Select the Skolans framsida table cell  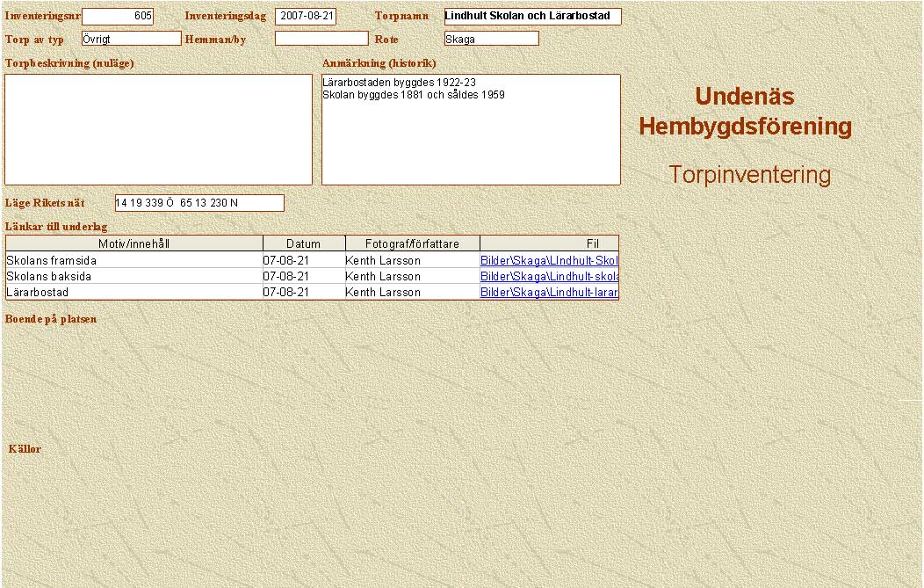[134, 260]
